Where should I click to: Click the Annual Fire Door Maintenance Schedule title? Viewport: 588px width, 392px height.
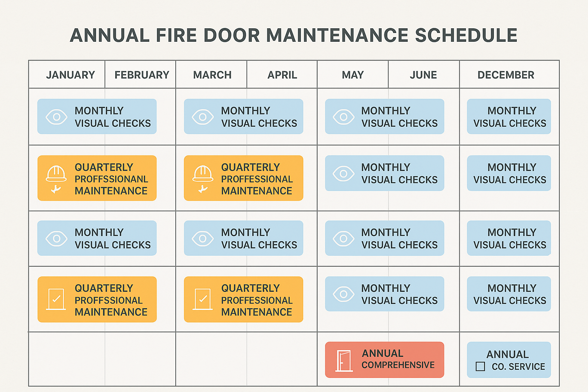(x=294, y=35)
